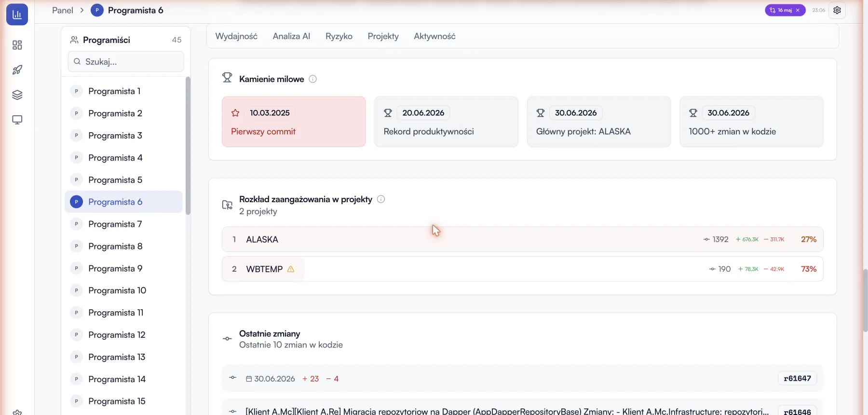Select Programista 2 in the list
868x415 pixels.
(x=124, y=113)
